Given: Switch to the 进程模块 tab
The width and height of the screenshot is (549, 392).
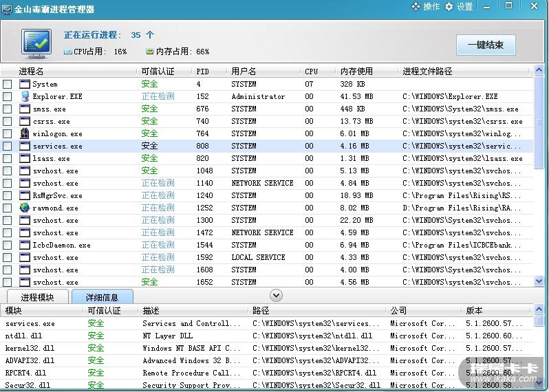Looking at the screenshot, I should tap(37, 297).
